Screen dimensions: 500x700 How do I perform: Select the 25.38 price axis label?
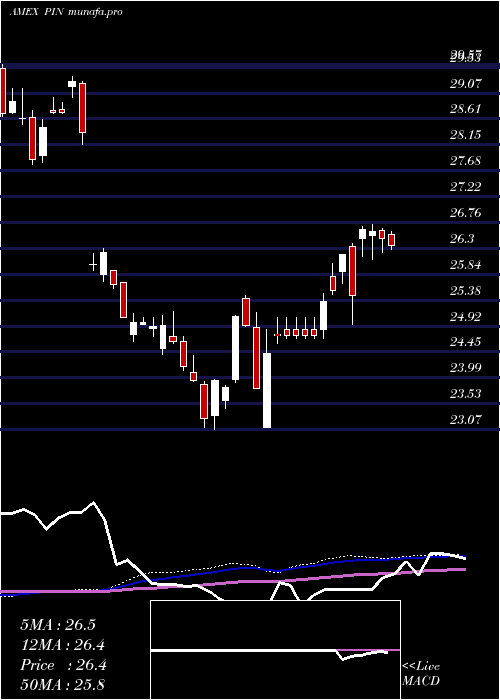click(x=466, y=291)
